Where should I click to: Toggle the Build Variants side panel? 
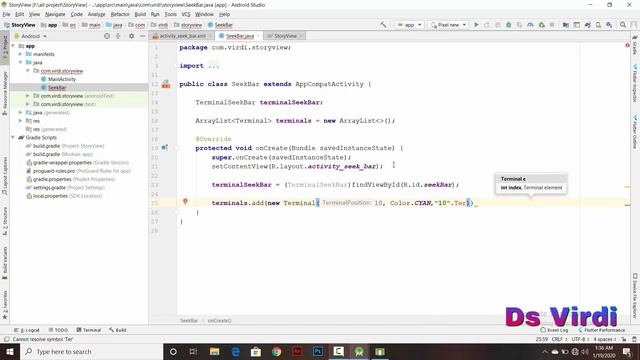5,263
